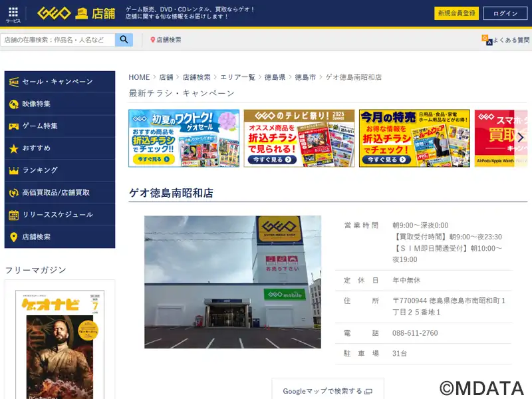Click the magnifier search button

pos(124,40)
